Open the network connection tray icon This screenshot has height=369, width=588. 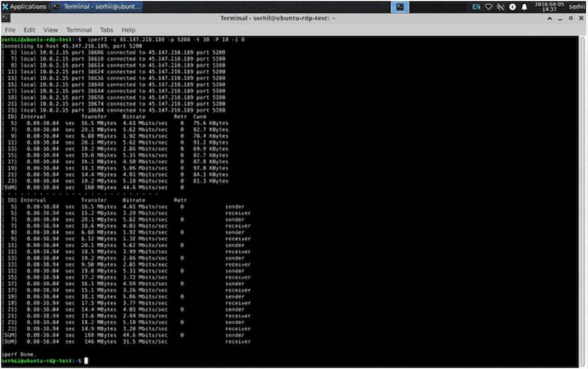click(x=488, y=7)
